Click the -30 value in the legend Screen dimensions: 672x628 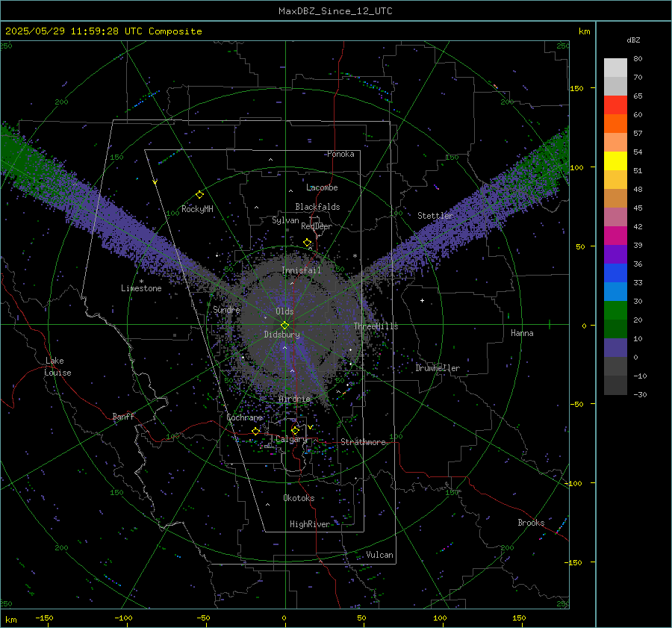tap(640, 394)
